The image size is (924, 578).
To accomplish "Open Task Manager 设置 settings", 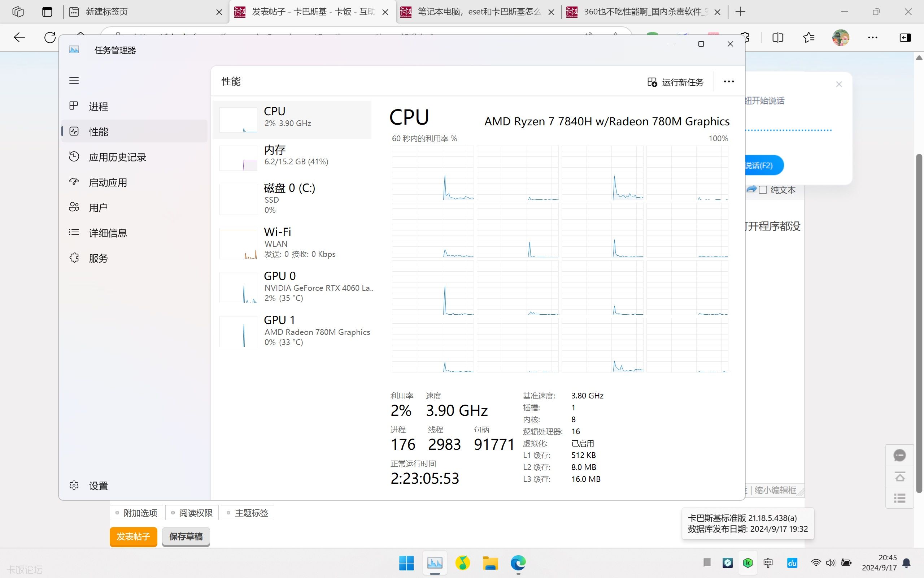I will click(x=134, y=486).
